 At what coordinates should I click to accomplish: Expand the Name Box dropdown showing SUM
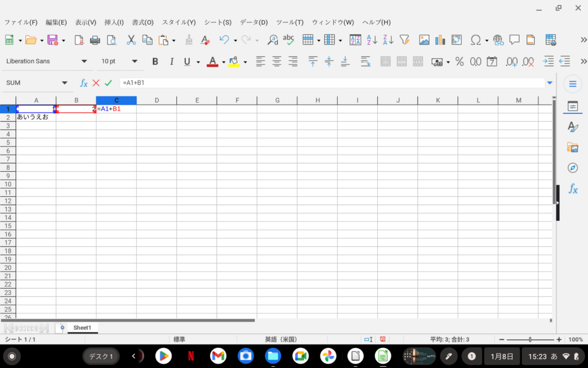coord(64,83)
